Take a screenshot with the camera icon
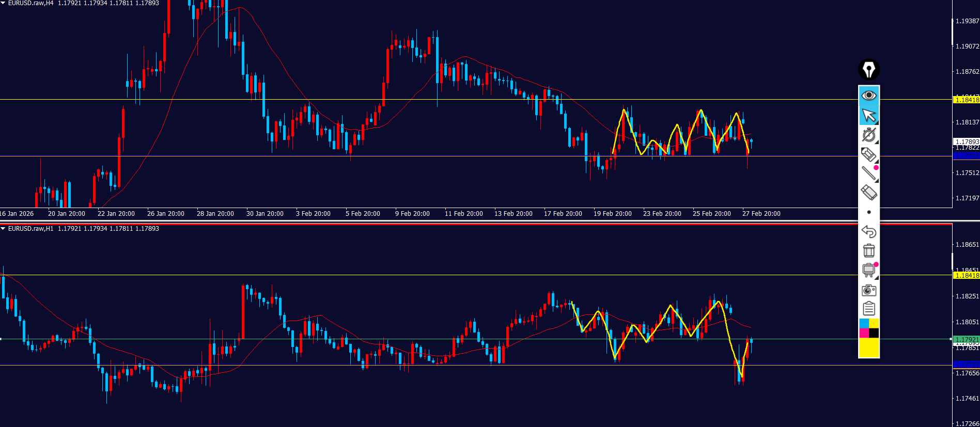Screen dimensions: 980x427 pos(869,290)
